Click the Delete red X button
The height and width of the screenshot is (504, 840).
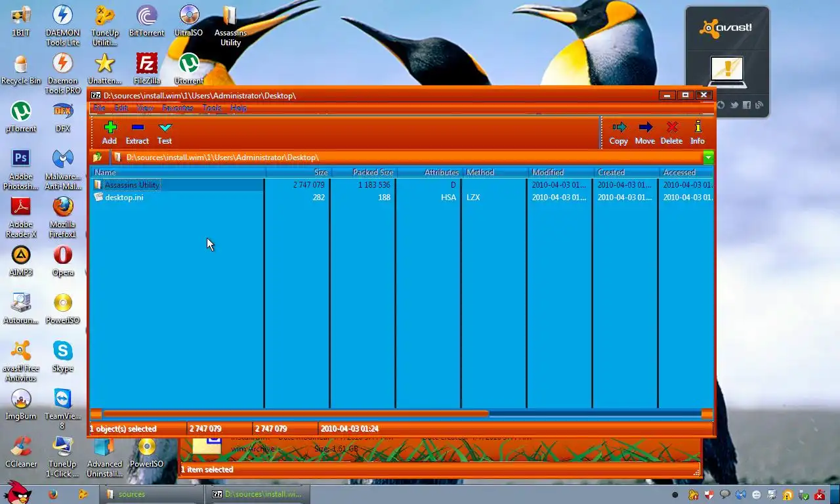(x=671, y=133)
